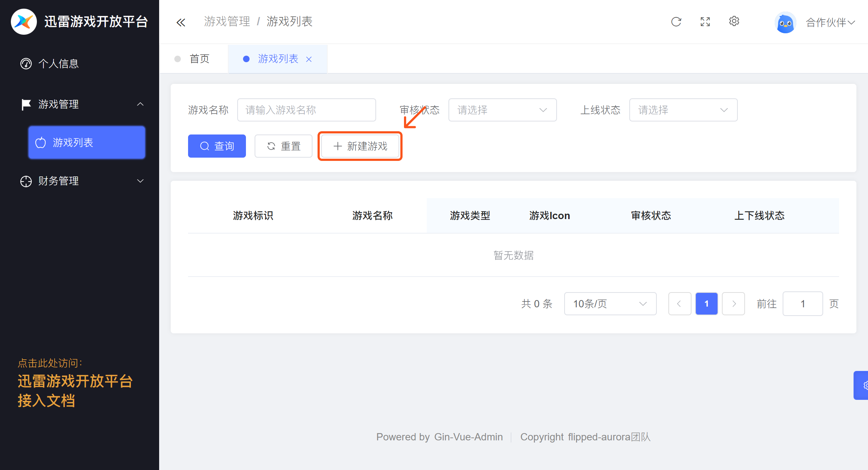Go to next page arrow

pyautogui.click(x=733, y=304)
